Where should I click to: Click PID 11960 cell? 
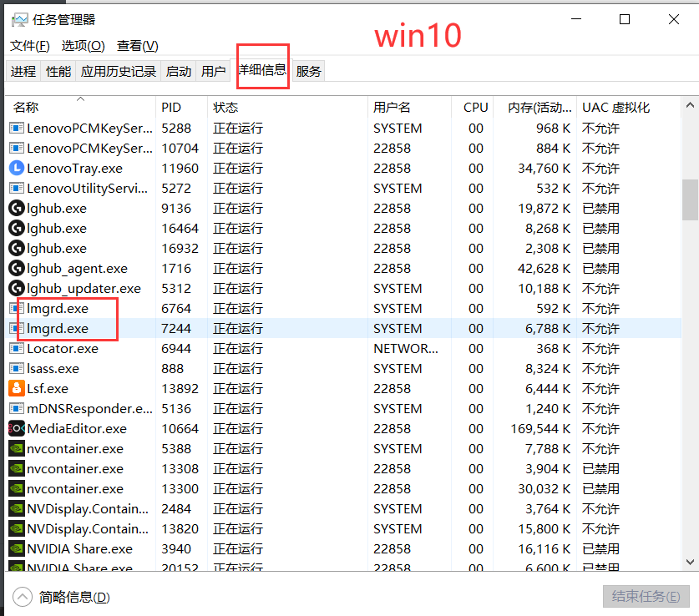[x=180, y=168]
